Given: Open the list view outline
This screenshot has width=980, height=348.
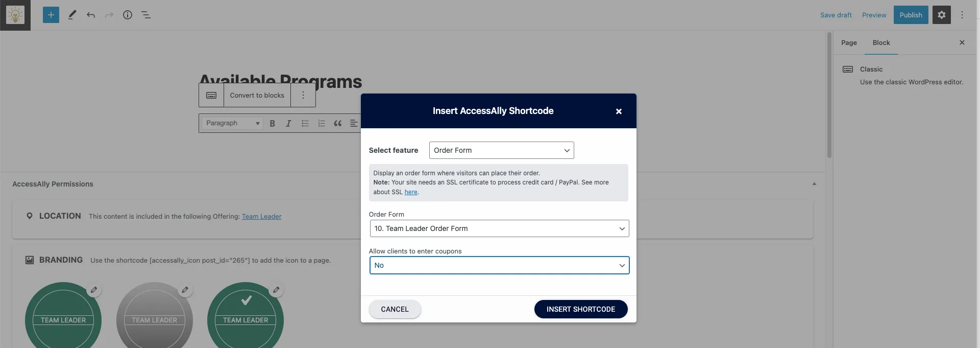Looking at the screenshot, I should [146, 15].
